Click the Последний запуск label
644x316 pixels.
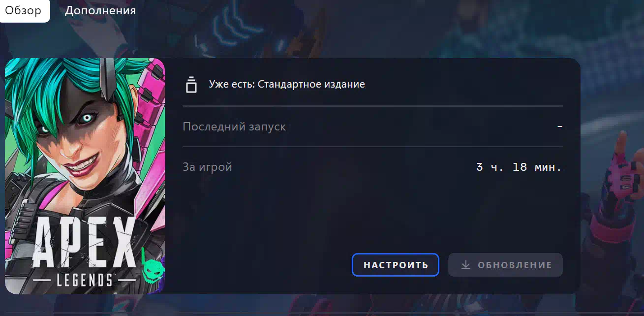(234, 126)
